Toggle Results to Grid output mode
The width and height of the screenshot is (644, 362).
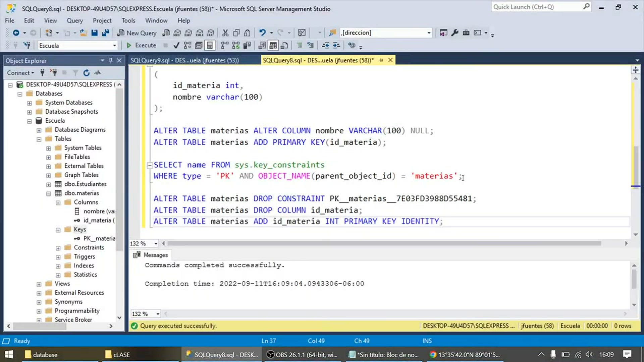(x=273, y=45)
